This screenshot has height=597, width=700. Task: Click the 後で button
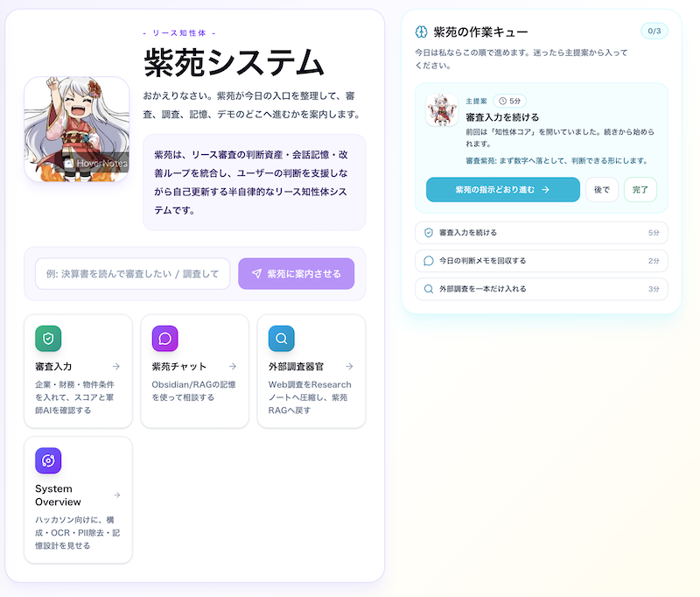click(602, 190)
